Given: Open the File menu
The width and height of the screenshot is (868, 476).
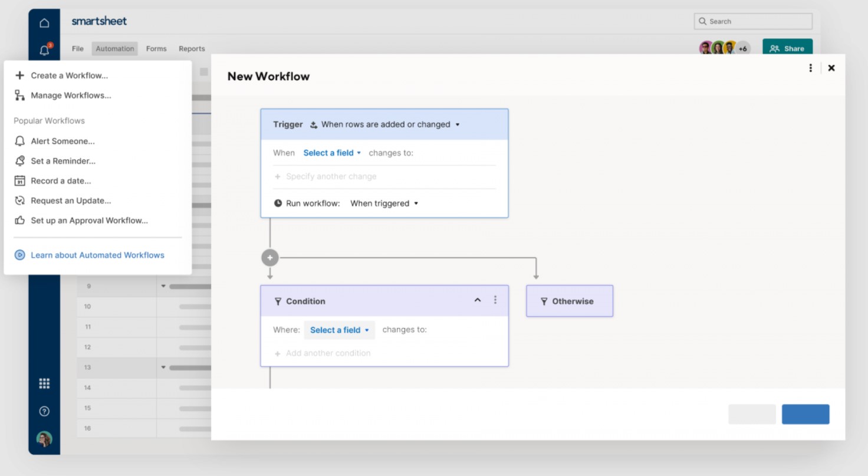Looking at the screenshot, I should pos(78,49).
